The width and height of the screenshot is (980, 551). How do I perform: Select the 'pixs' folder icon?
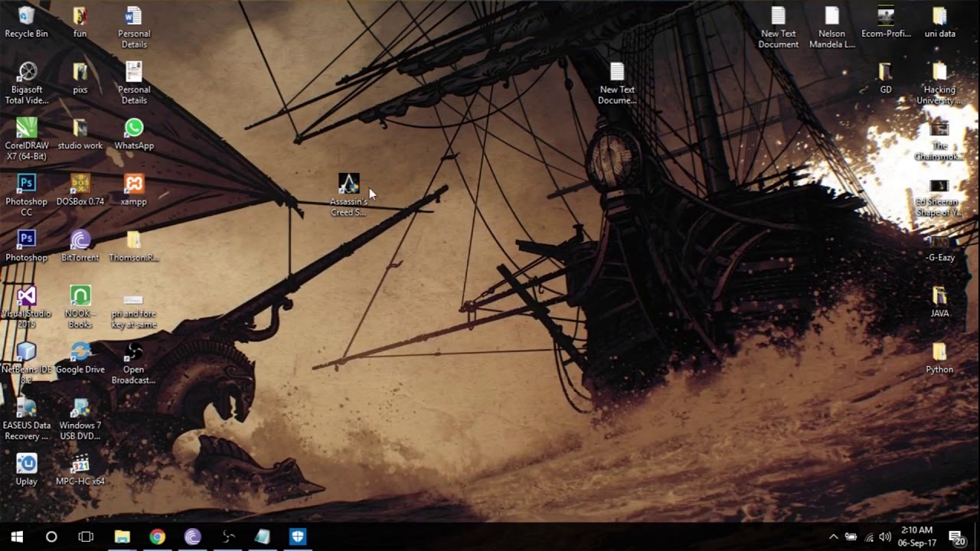80,78
